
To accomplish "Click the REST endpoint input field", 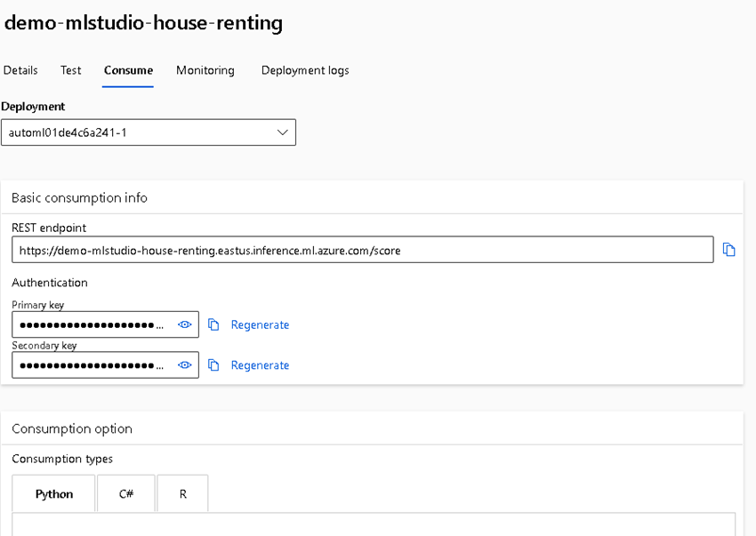I will point(356,250).
